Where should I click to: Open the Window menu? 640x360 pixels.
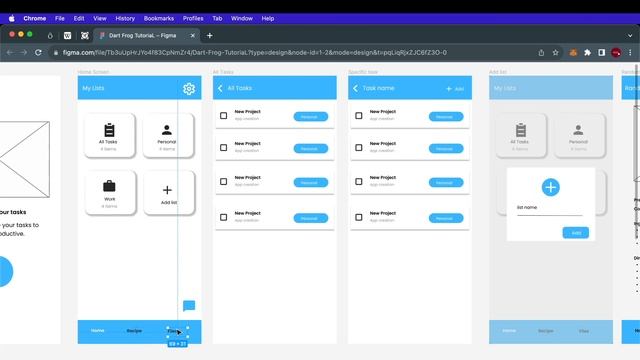click(242, 18)
